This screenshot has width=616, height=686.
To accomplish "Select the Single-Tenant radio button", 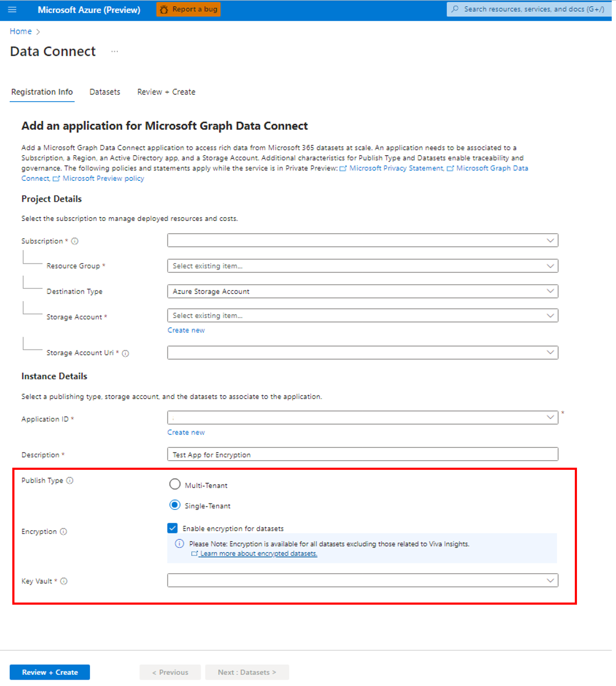I will coord(175,504).
